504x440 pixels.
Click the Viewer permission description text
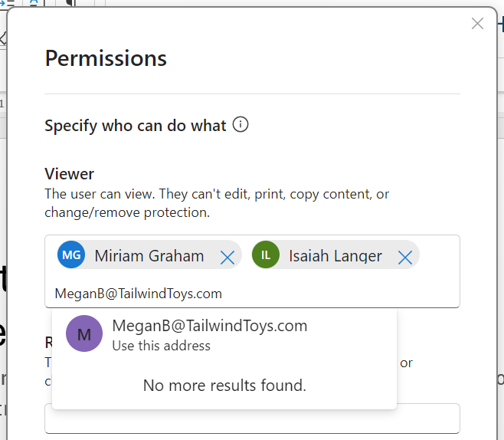click(x=216, y=203)
